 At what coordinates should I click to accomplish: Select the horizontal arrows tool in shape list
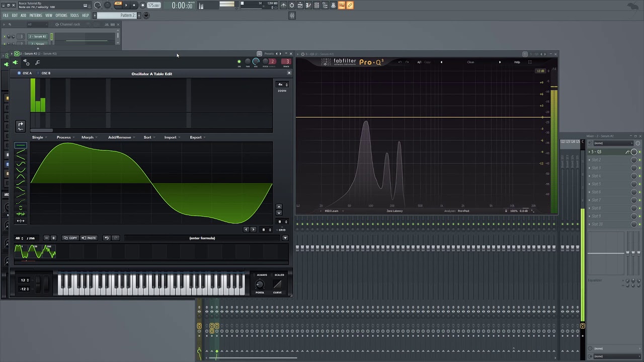[21, 221]
